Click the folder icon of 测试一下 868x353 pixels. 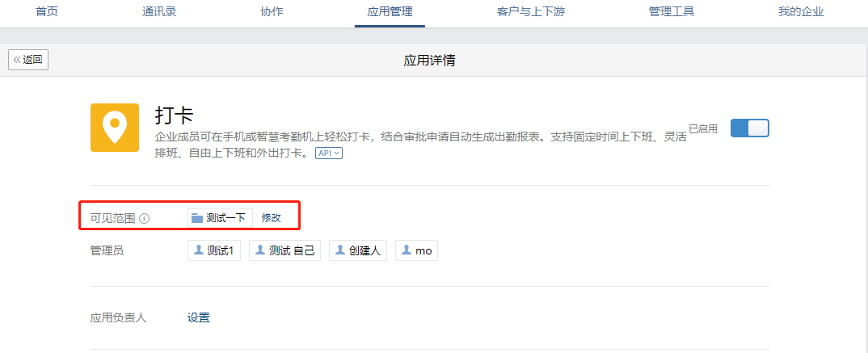click(x=197, y=218)
